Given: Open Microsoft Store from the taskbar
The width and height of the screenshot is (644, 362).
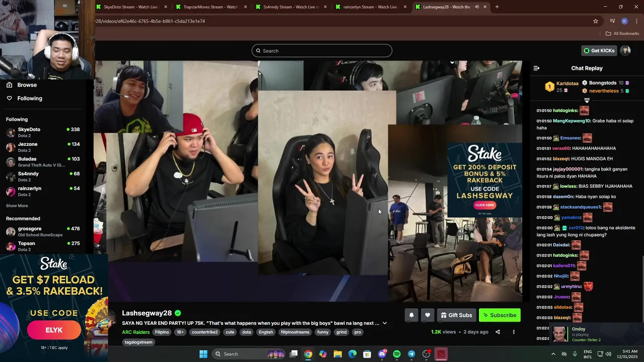Looking at the screenshot, I should tap(367, 354).
